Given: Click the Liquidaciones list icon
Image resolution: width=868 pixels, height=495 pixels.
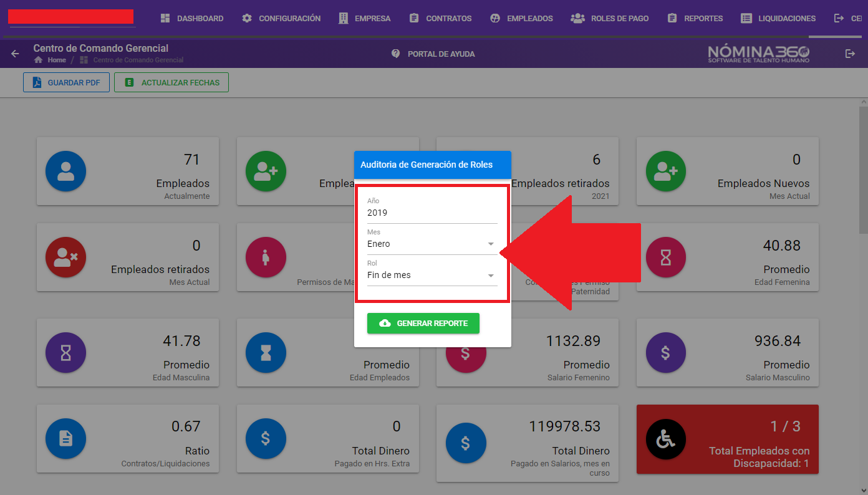Looking at the screenshot, I should [x=746, y=19].
